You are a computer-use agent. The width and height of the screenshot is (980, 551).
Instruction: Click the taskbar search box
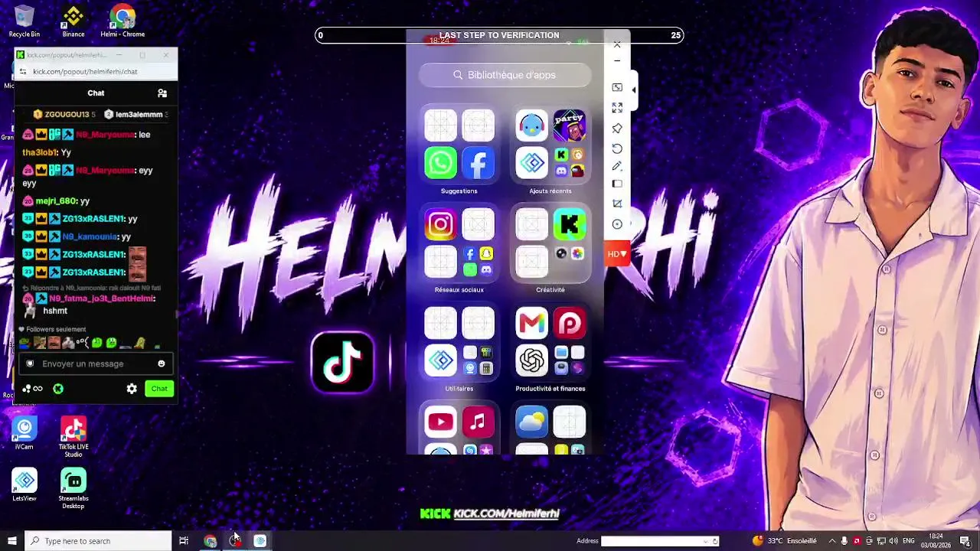(98, 541)
